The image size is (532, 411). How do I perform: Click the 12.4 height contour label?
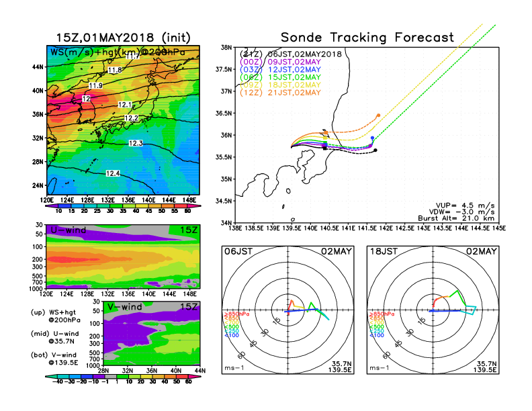[x=113, y=174]
